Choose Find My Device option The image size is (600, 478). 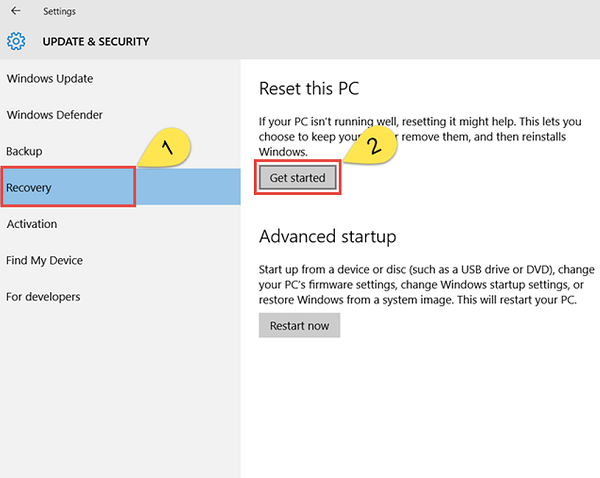pyautogui.click(x=45, y=260)
